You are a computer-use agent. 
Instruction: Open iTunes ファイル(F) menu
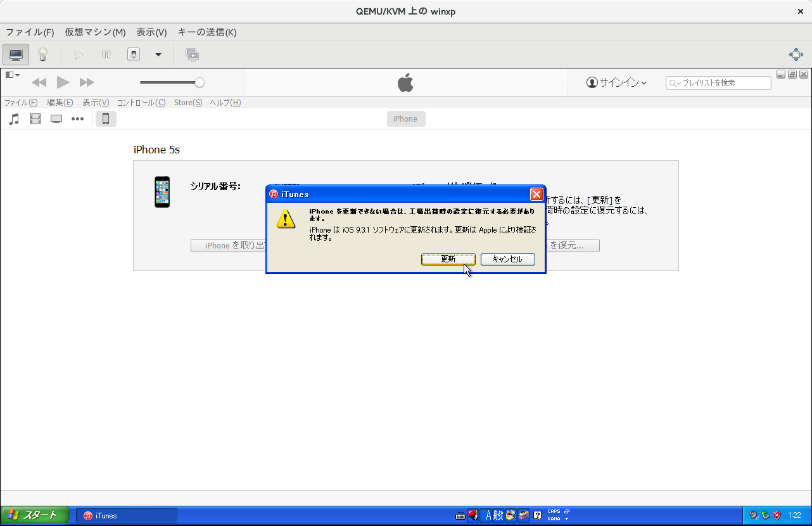[x=21, y=103]
